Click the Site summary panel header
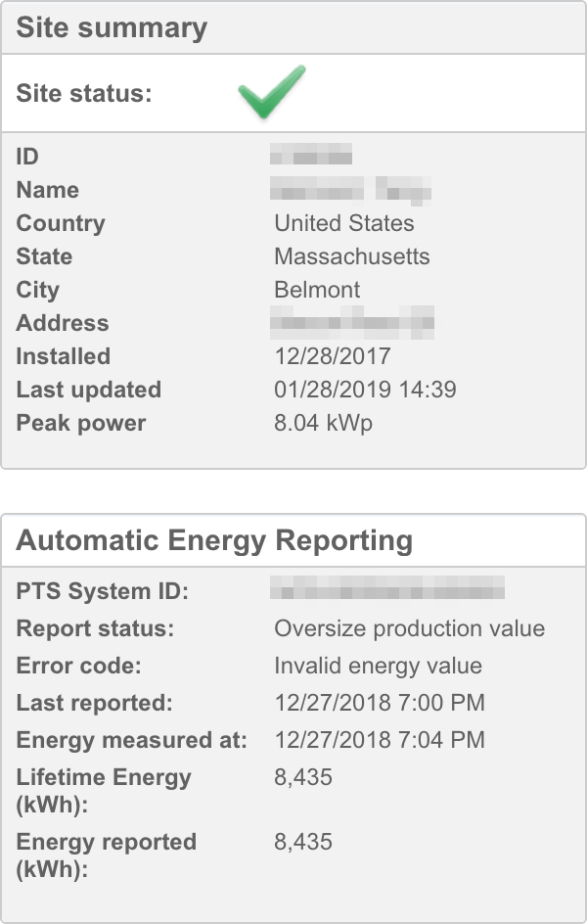Image resolution: width=587 pixels, height=924 pixels. coord(112,27)
